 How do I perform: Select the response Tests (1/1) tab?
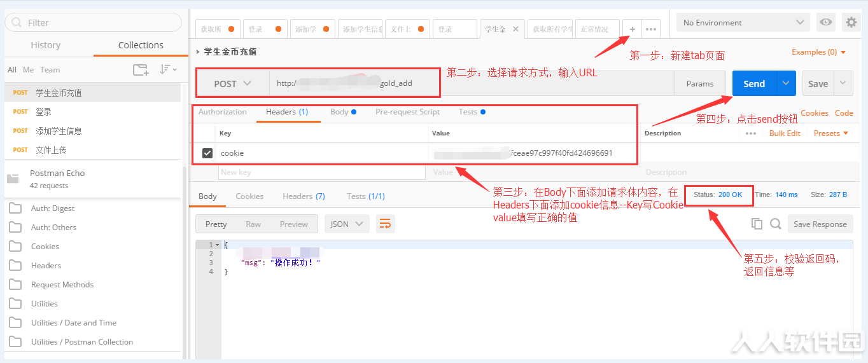[x=366, y=196]
